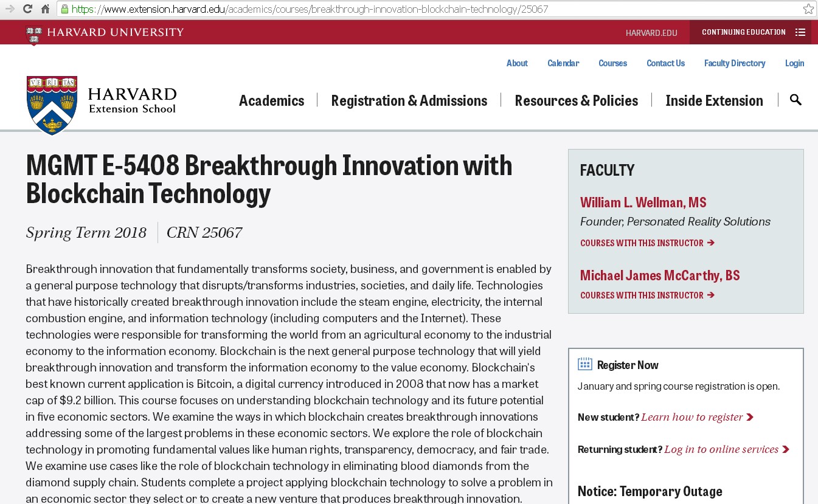The height and width of the screenshot is (504, 818).
Task: Click the HARVARD.EDU link in top bar
Action: click(651, 33)
